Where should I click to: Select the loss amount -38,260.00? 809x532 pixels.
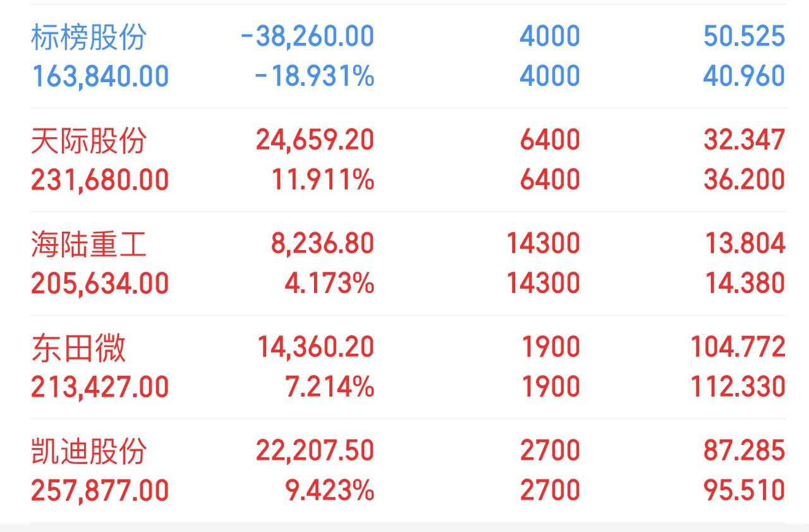click(x=307, y=37)
